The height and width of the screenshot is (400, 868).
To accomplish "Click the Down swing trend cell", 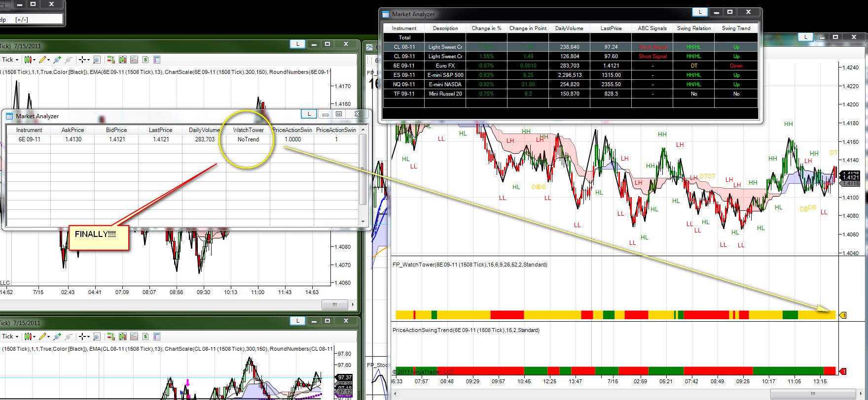I will tap(736, 66).
